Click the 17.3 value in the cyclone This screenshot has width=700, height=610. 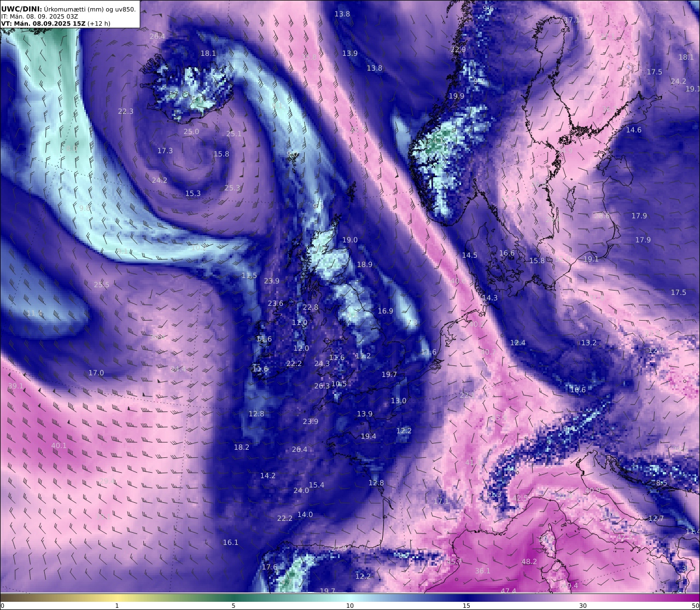point(165,151)
